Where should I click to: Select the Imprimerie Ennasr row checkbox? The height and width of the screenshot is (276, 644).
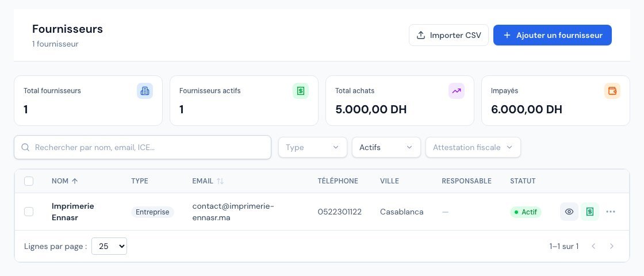coord(29,212)
